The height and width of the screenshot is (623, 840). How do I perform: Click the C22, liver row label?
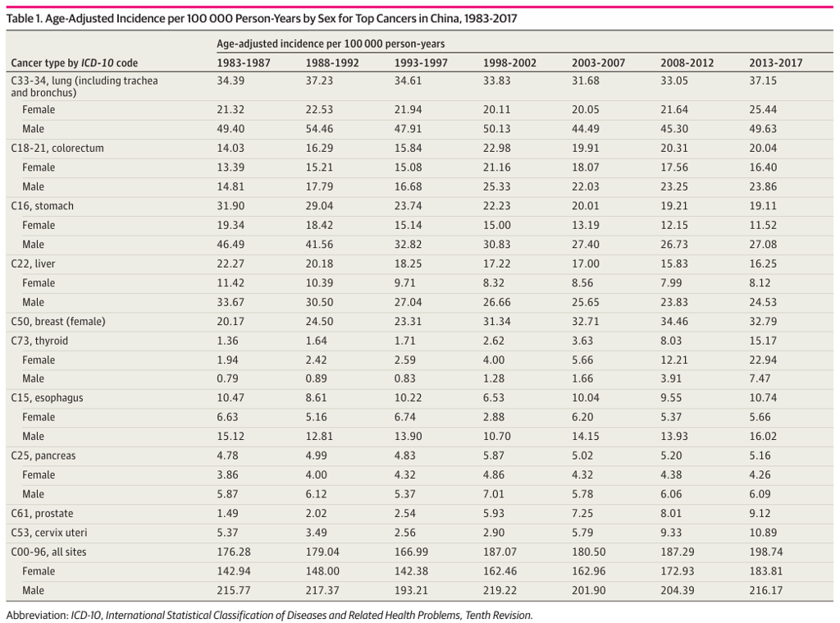click(x=33, y=263)
